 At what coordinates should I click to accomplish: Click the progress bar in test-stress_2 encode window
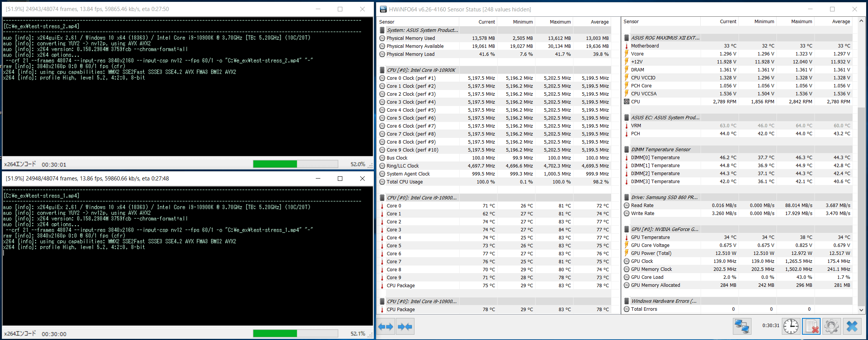(x=295, y=164)
